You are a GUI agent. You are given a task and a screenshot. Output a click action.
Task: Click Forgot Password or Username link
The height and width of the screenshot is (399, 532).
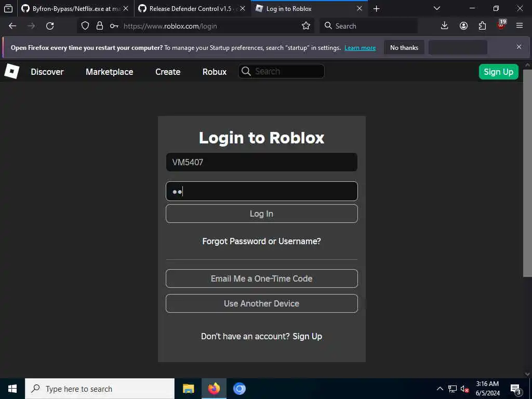coord(262,241)
